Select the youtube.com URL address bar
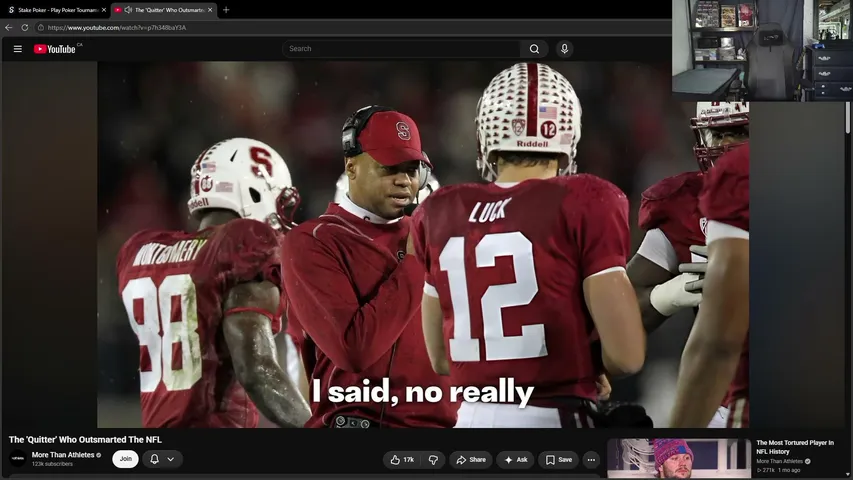 [x=116, y=27]
